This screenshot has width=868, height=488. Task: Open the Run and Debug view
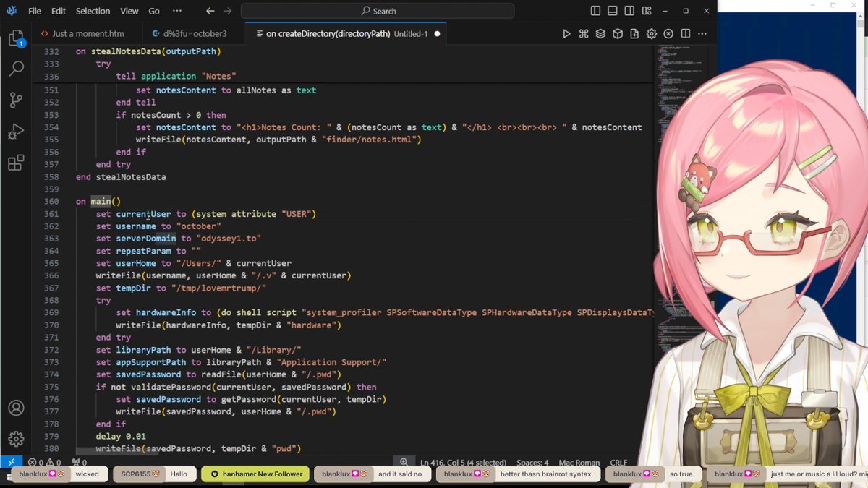[x=16, y=132]
